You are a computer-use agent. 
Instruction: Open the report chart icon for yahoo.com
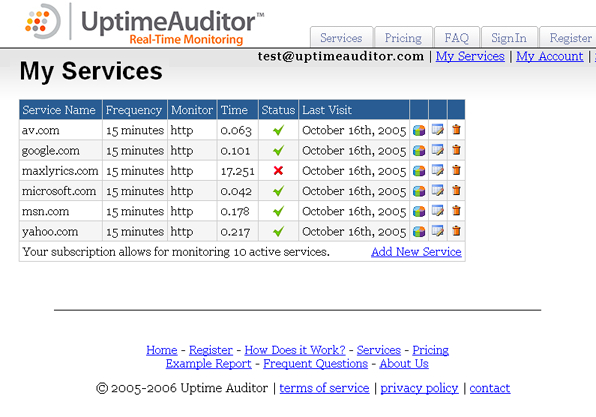pos(419,231)
